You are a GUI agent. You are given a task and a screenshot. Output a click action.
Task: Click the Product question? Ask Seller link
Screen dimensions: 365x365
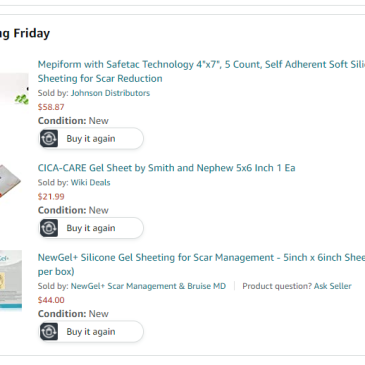pos(297,286)
